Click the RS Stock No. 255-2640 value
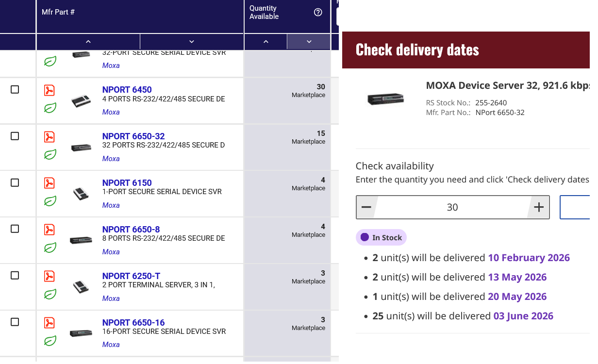 pyautogui.click(x=491, y=103)
